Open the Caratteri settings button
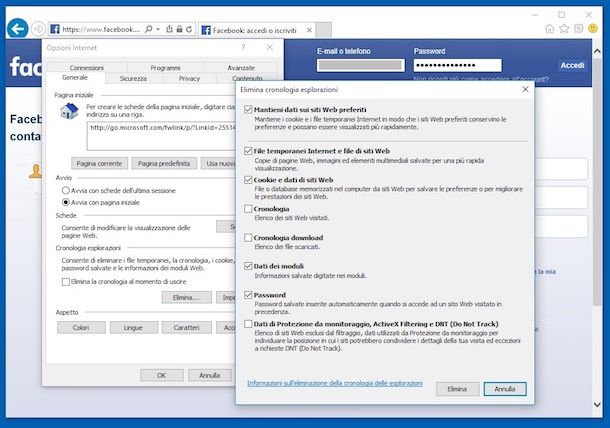The image size is (610, 428). [187, 328]
